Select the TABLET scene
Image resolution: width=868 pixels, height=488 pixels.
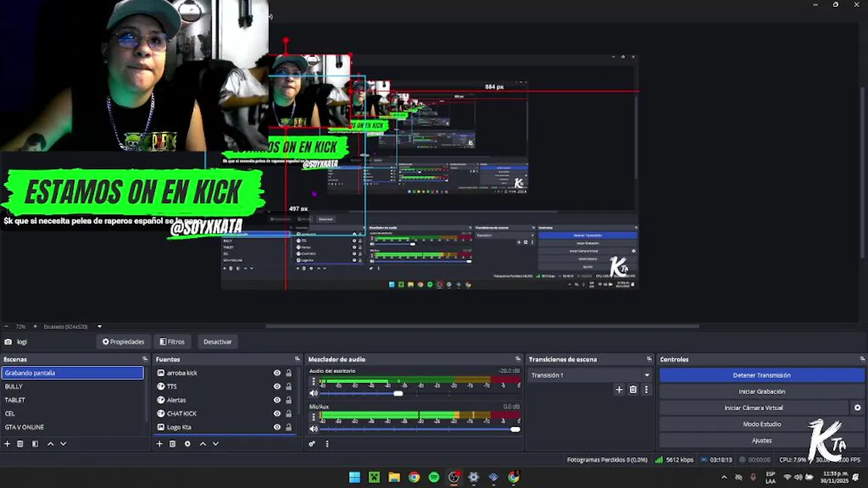(x=73, y=400)
